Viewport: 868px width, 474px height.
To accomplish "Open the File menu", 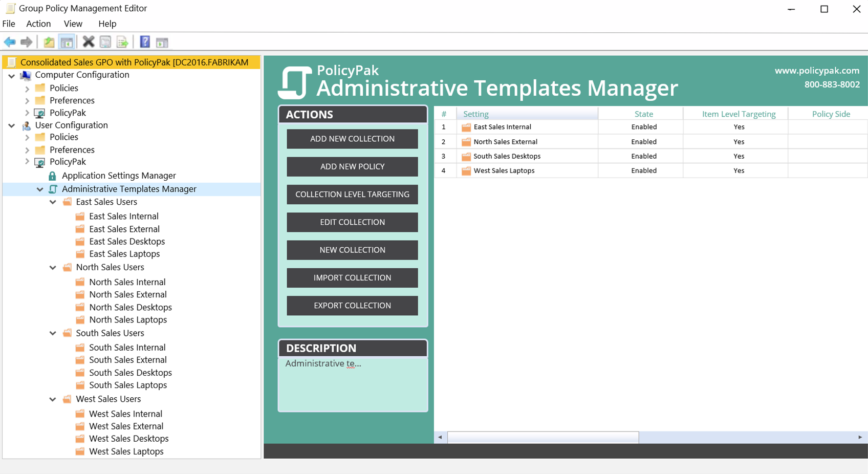I will (9, 24).
